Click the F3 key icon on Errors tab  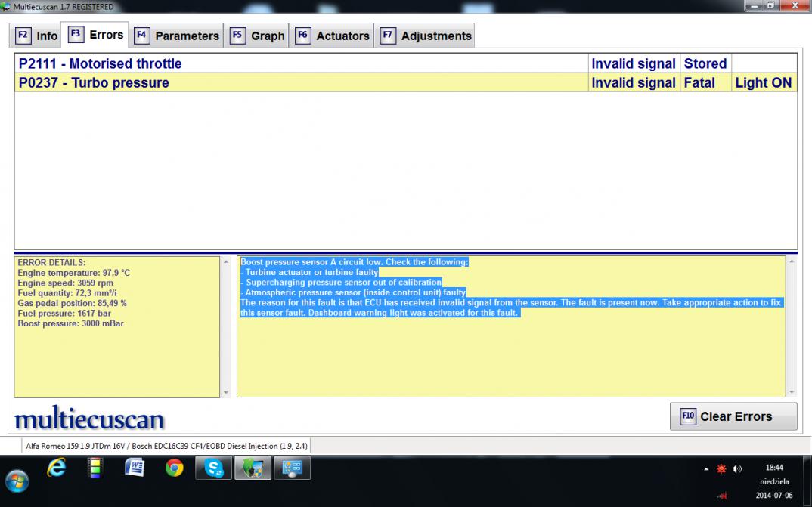tap(76, 35)
